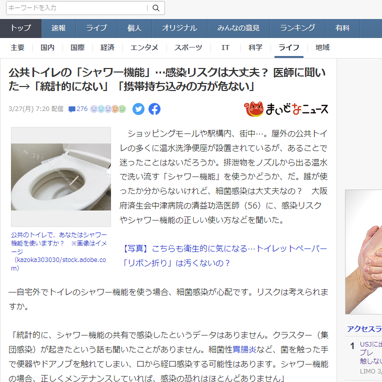Share article via Facebook icon

pyautogui.click(x=154, y=109)
